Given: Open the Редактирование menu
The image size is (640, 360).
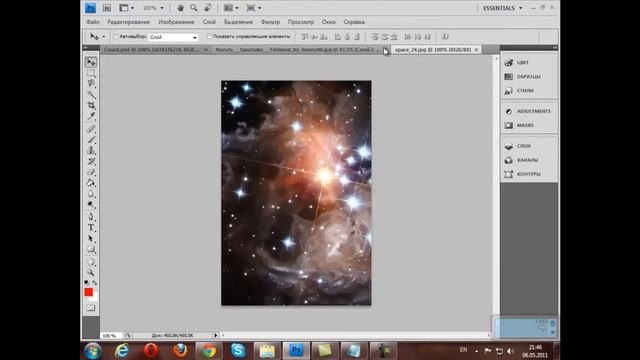Looking at the screenshot, I should (x=128, y=22).
